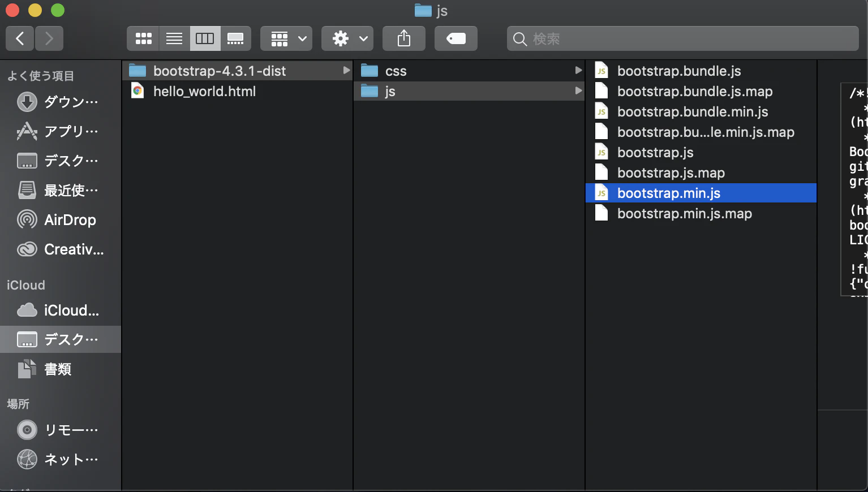Select the bootstrap-4.3.1-dist folder
Screen dimensions: 868x492
coord(238,71)
